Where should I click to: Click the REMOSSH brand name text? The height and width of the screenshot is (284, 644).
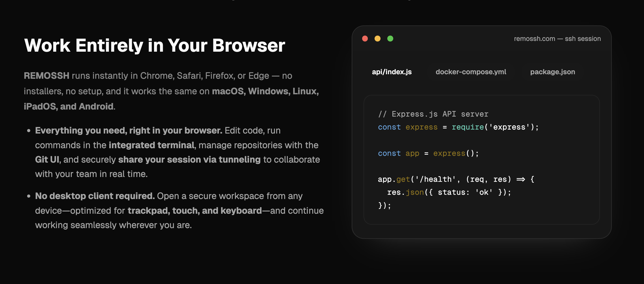[46, 76]
